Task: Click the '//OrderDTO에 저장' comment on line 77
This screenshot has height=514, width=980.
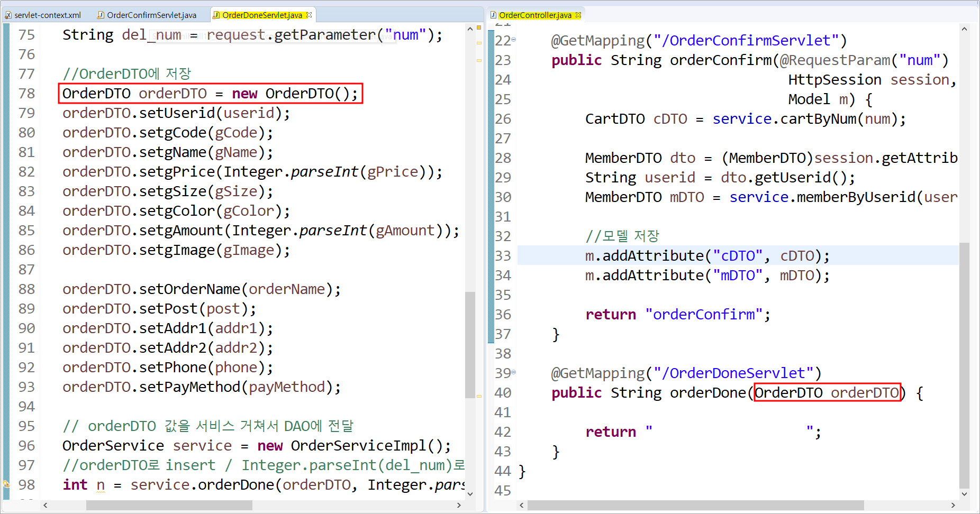Action: click(x=126, y=74)
